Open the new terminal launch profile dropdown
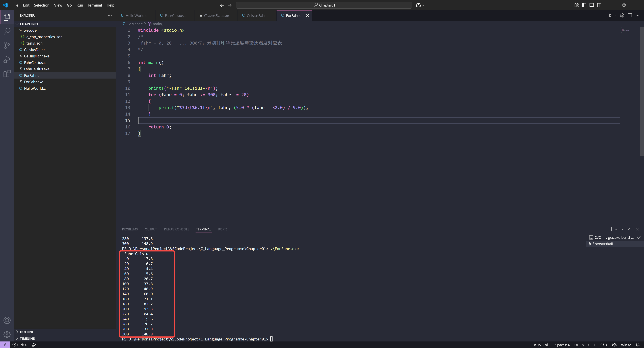The width and height of the screenshot is (644, 348). pos(616,229)
